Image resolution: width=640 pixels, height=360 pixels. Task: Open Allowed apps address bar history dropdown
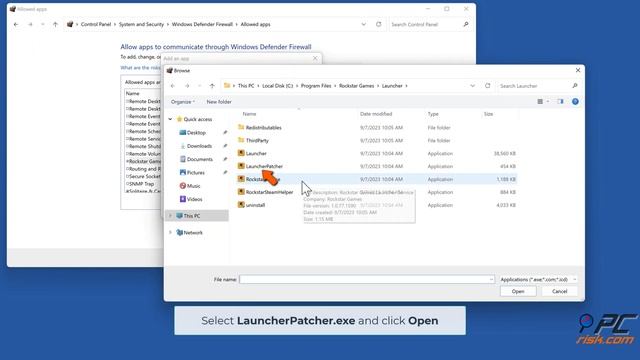[x=363, y=24]
